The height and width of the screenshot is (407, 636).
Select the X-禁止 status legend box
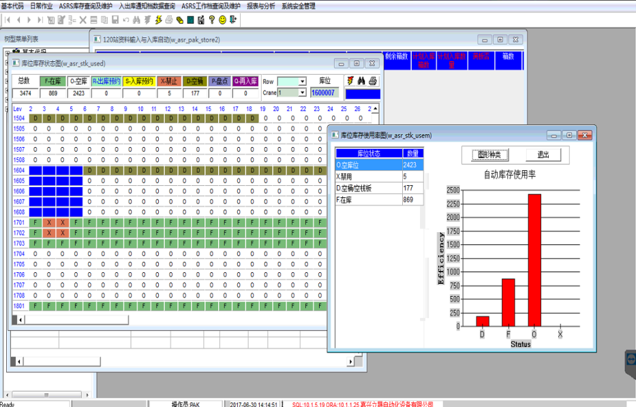(168, 81)
